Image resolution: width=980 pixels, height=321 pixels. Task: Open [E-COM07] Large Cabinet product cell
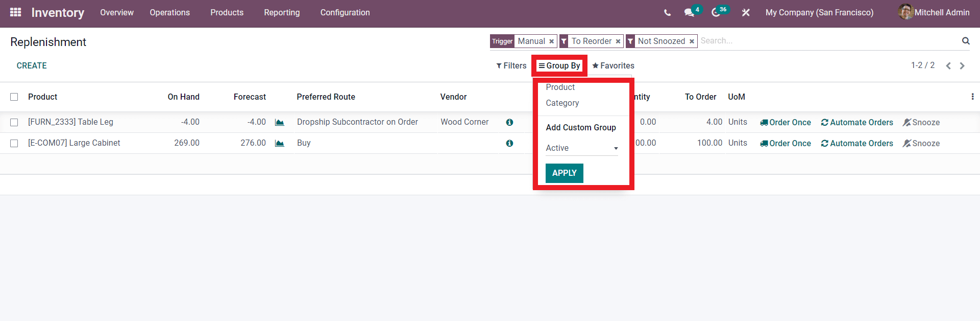(x=74, y=143)
